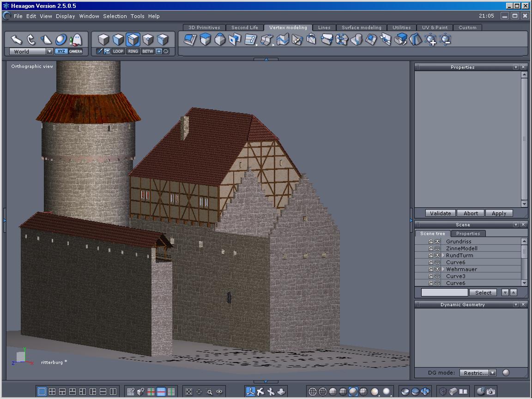Toggle visibility of Grundriss object

(x=437, y=242)
